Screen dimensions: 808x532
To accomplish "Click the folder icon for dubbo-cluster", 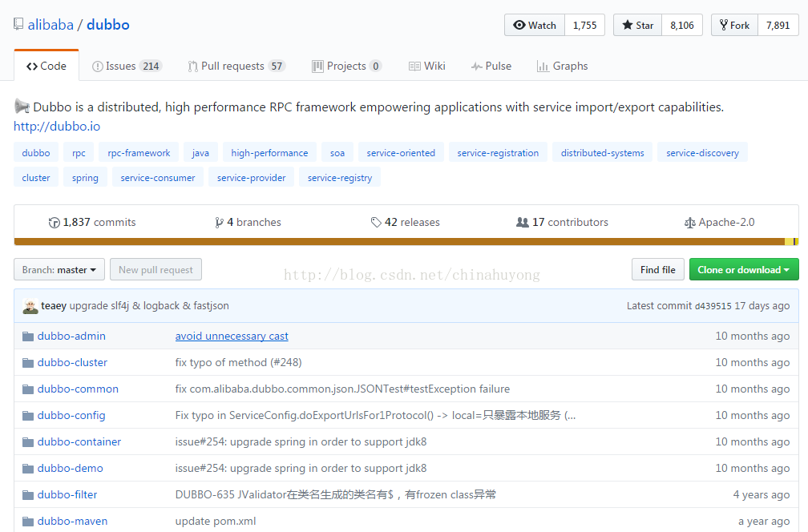I will (28, 363).
